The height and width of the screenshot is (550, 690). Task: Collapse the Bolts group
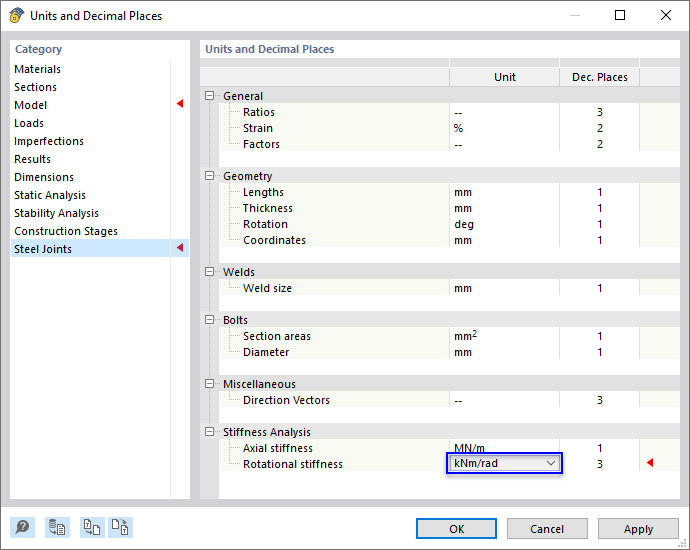pos(209,320)
